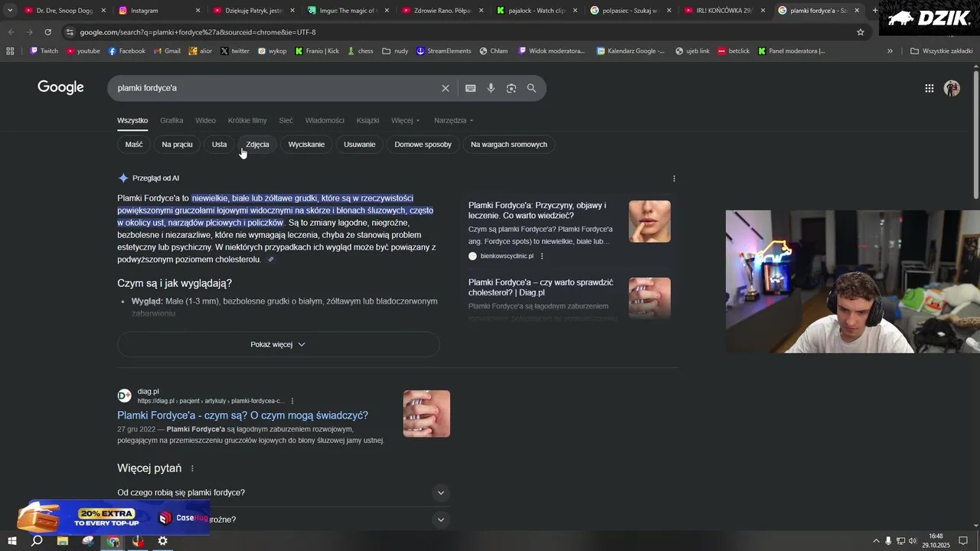Switch to the Krótkie filmy tab
The width and height of the screenshot is (980, 551).
click(247, 120)
